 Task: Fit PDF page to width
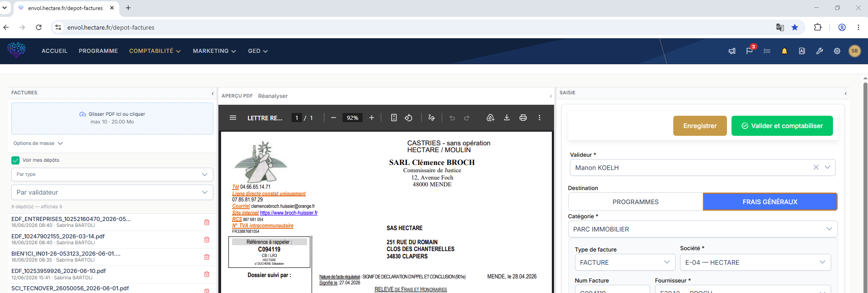(394, 118)
